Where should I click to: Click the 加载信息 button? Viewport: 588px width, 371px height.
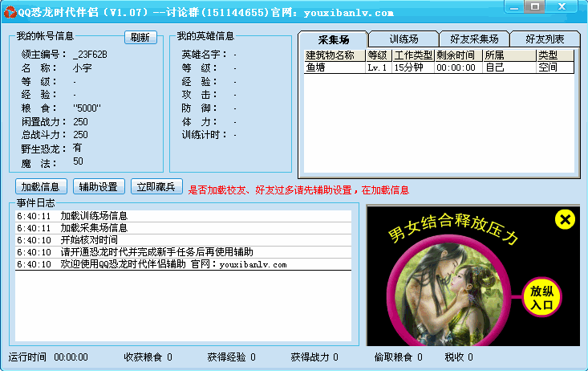click(41, 186)
